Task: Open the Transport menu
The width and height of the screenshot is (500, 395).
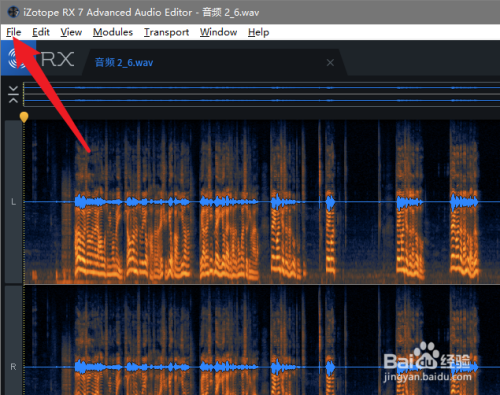Action: [x=166, y=32]
